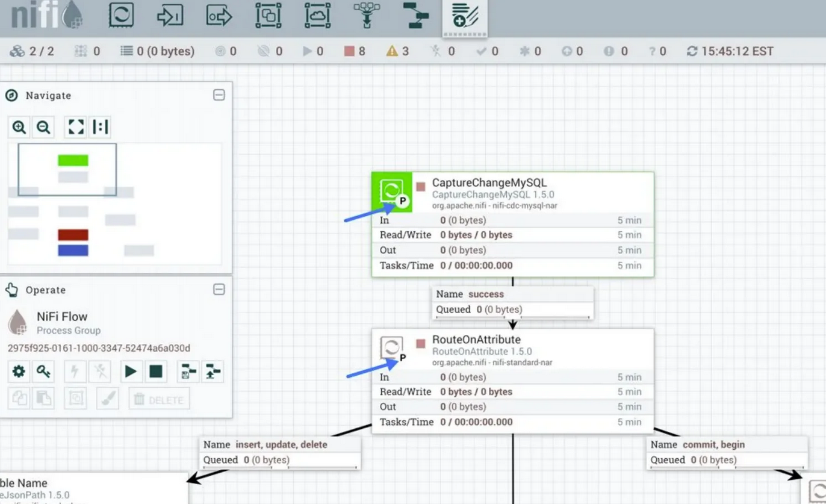Click the Label toolbar icon

pos(465,17)
